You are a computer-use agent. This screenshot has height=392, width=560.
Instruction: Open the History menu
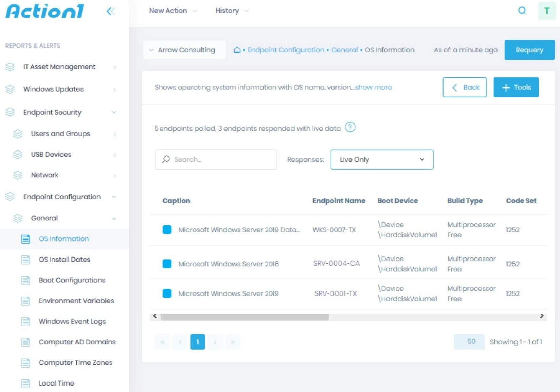click(232, 11)
